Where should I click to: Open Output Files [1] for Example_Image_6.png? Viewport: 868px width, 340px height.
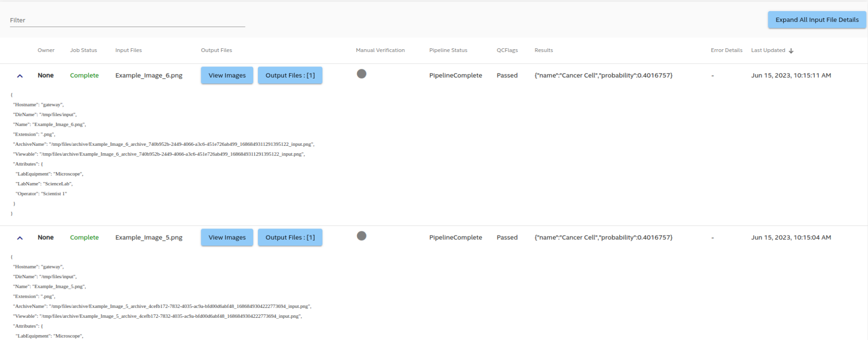tap(290, 76)
